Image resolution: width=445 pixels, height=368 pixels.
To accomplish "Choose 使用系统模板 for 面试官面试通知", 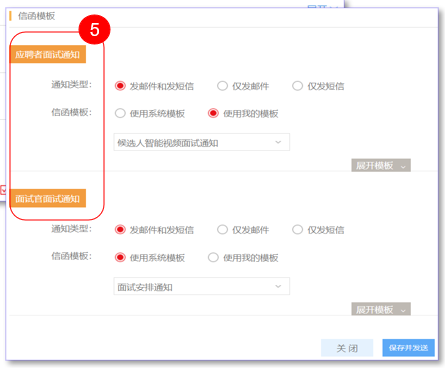I will (x=120, y=257).
